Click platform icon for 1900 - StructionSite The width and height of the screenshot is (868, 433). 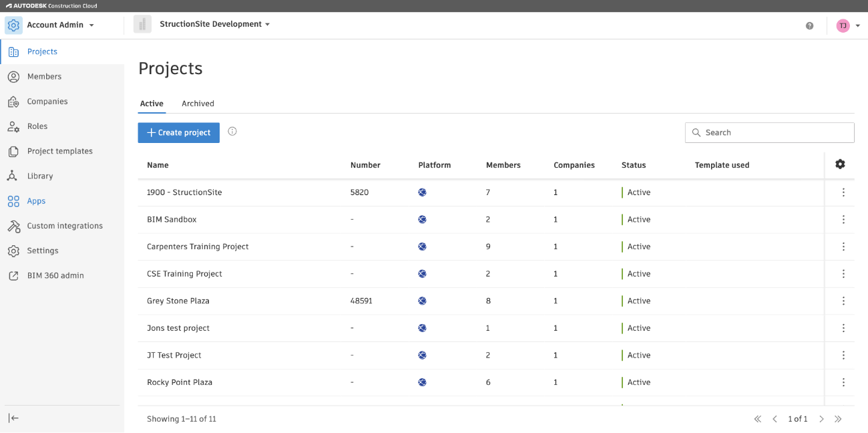coord(422,192)
